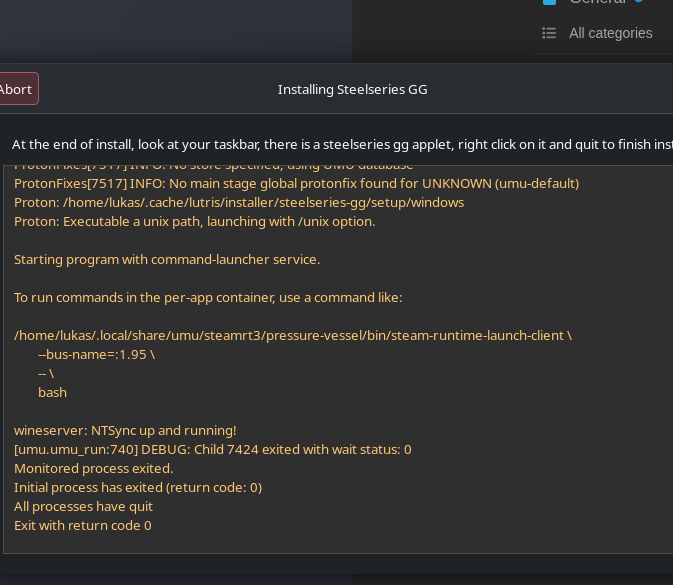Click the 'bash' line in the log
This screenshot has height=585, width=673.
click(x=52, y=392)
